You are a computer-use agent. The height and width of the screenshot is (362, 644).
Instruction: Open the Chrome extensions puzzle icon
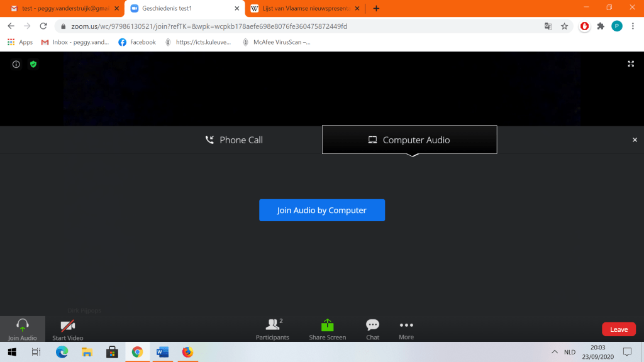[x=601, y=26]
